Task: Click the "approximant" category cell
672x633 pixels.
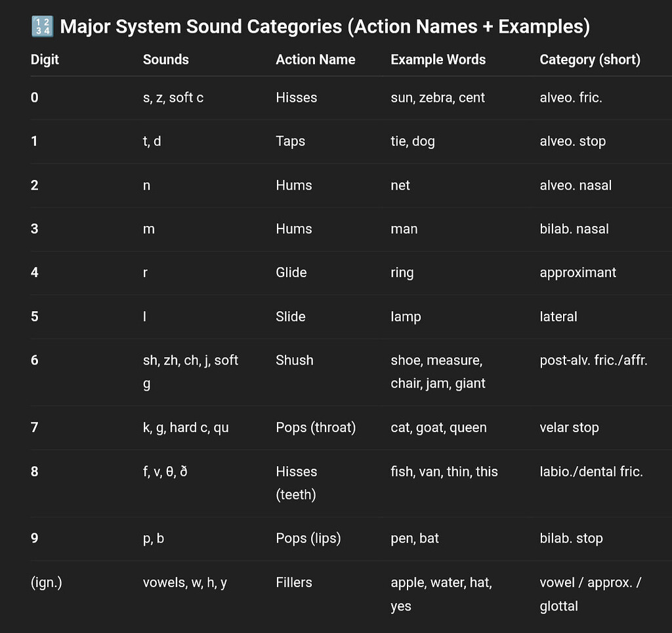Action: click(x=577, y=273)
